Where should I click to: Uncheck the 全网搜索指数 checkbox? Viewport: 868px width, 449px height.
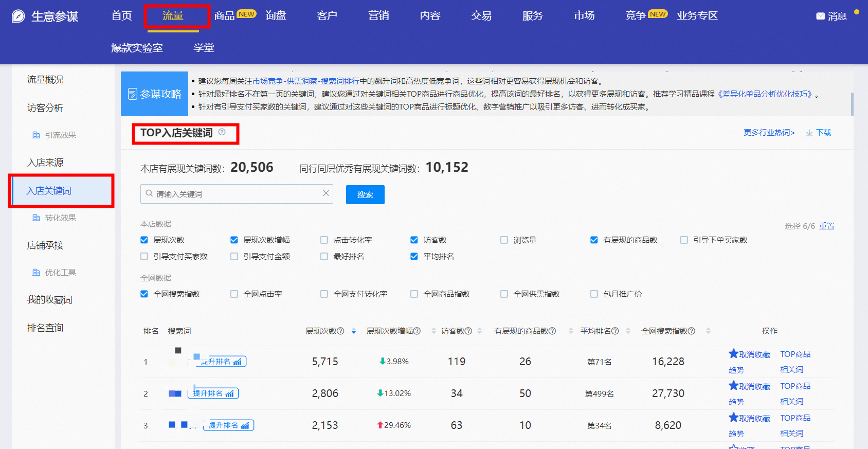(144, 294)
